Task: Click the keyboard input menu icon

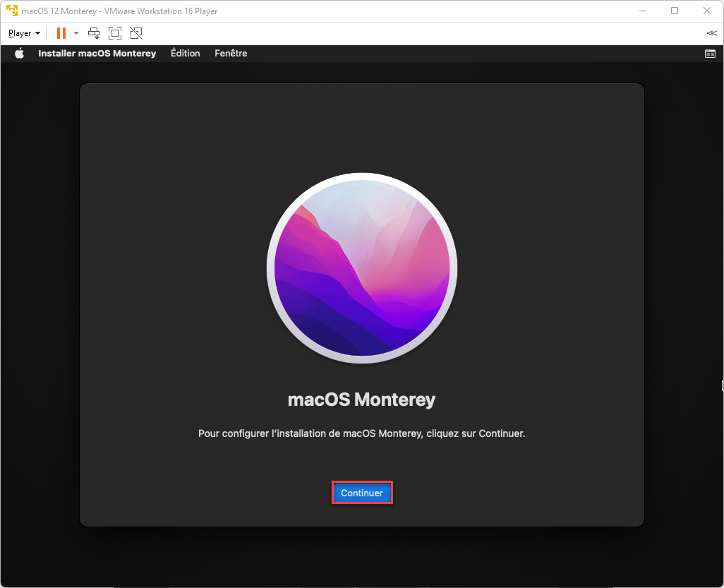Action: tap(710, 54)
